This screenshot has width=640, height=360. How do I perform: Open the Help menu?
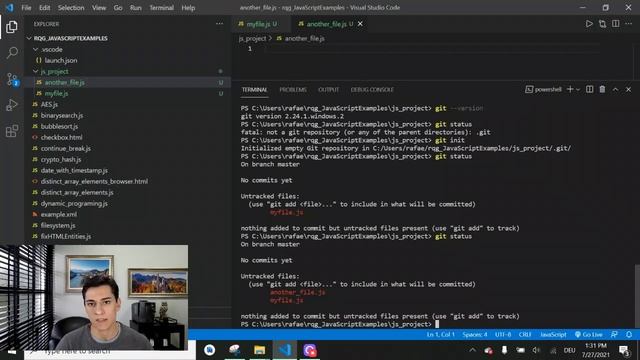point(188,7)
